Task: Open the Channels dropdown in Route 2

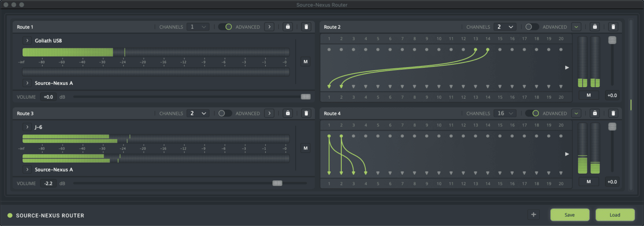Action: coord(505,27)
